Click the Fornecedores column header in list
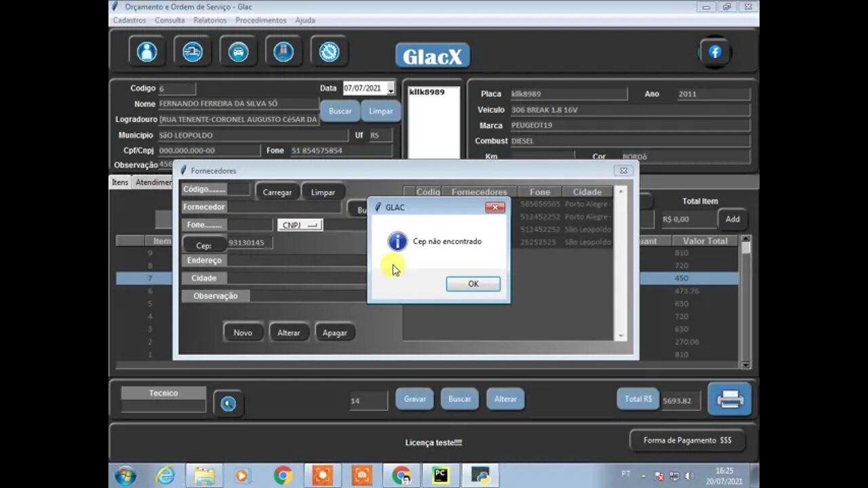The width and height of the screenshot is (868, 488). 479,192
